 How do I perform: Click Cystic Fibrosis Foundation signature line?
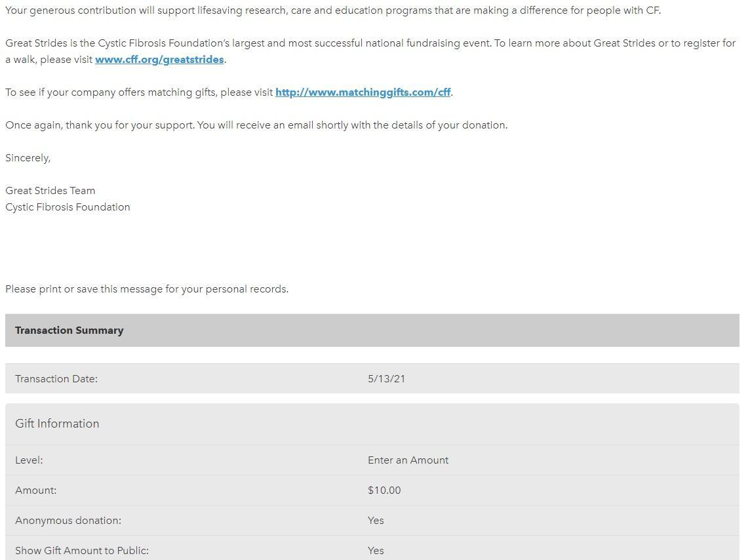tap(68, 207)
